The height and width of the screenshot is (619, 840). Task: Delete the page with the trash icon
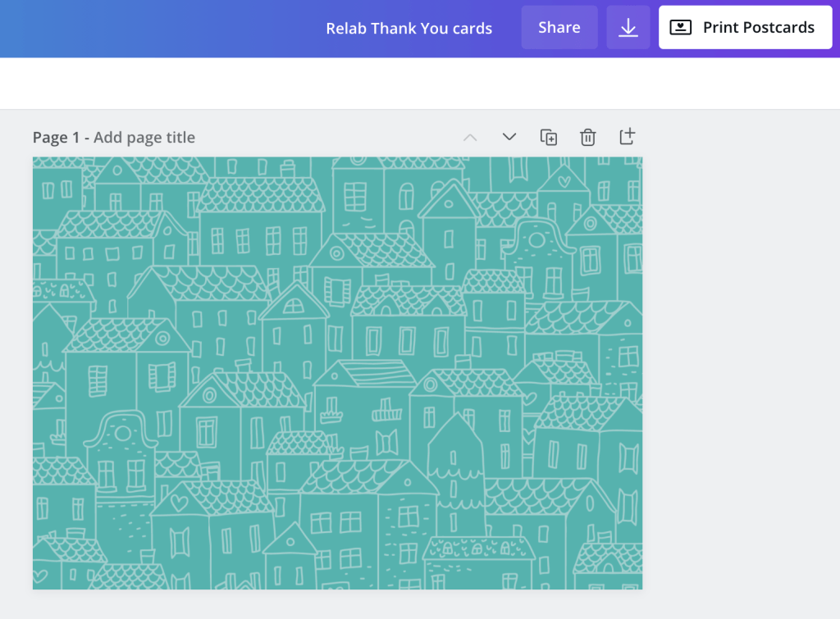click(588, 137)
